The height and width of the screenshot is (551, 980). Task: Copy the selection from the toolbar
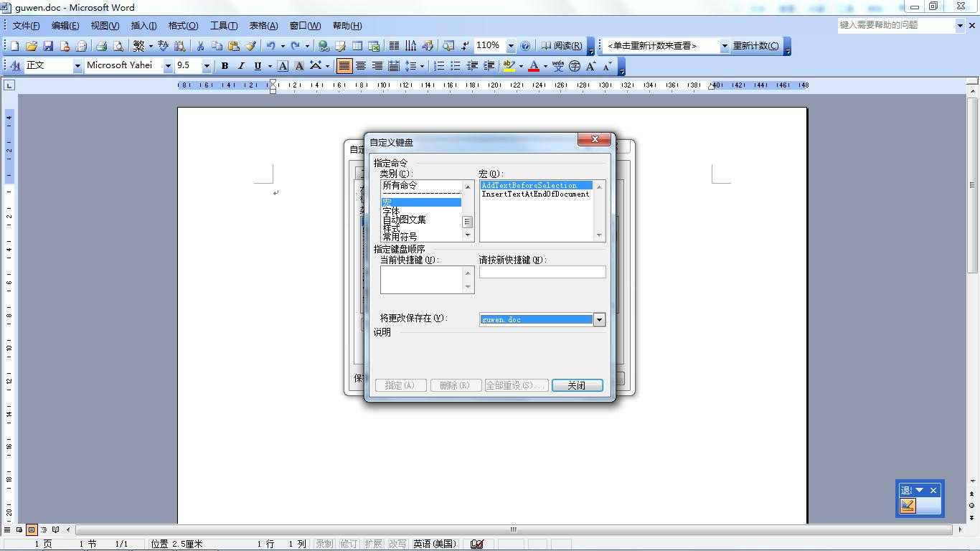217,46
